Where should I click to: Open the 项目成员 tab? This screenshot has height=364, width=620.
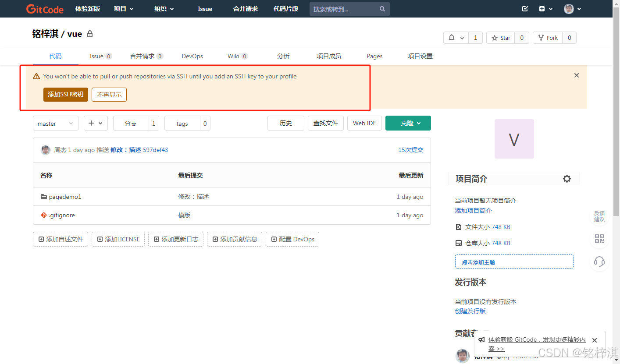click(329, 56)
